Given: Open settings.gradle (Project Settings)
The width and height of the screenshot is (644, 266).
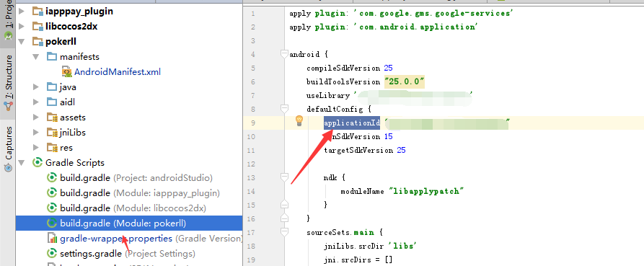Looking at the screenshot, I should (128, 254).
